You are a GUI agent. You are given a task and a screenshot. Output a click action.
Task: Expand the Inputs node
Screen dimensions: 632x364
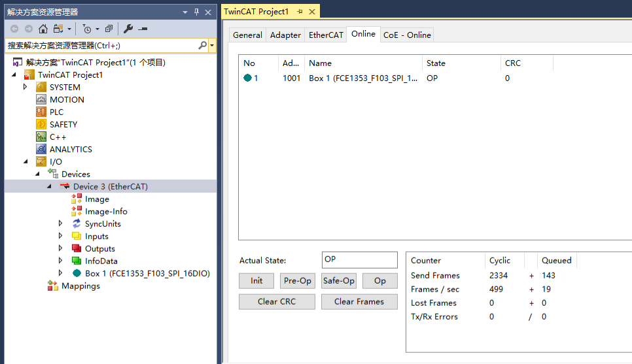click(x=60, y=236)
